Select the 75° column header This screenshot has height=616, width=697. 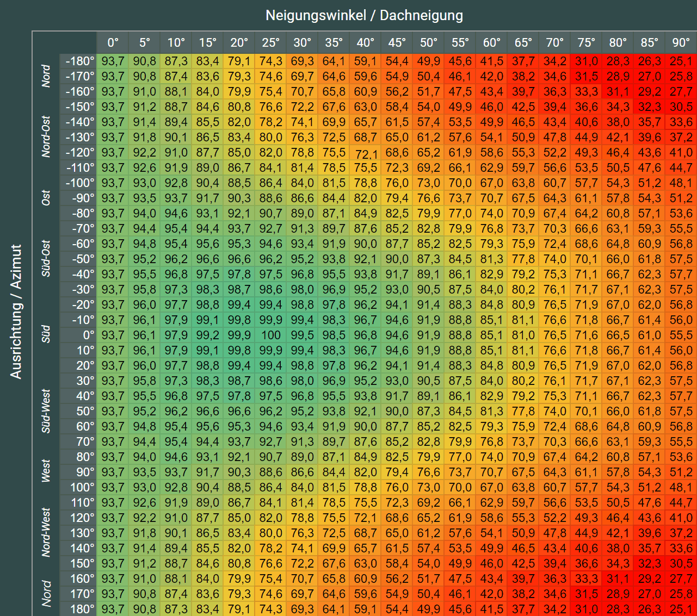point(587,43)
